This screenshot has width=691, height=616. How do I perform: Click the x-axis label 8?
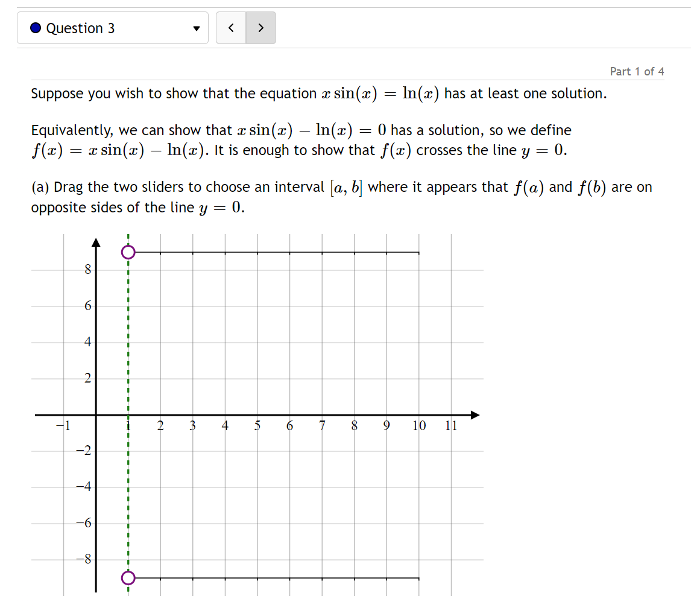pos(355,425)
